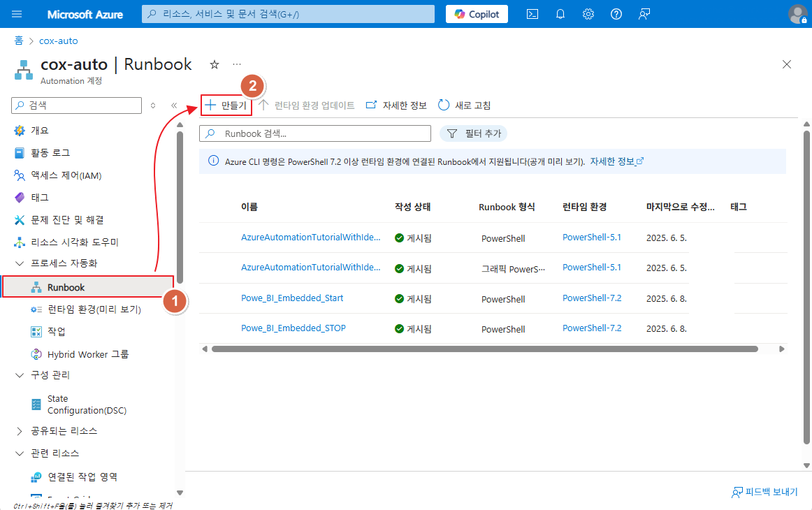Open the 그래픽 PowerShell AzureAutomationTutorialWithIde runbook
The image size is (812, 510).
point(311,267)
